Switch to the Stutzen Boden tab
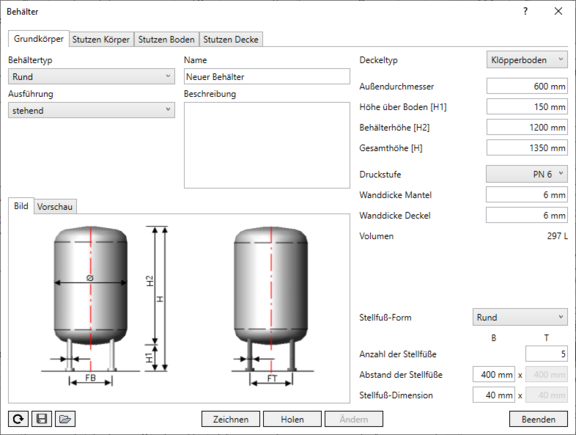576x435 pixels. point(166,39)
